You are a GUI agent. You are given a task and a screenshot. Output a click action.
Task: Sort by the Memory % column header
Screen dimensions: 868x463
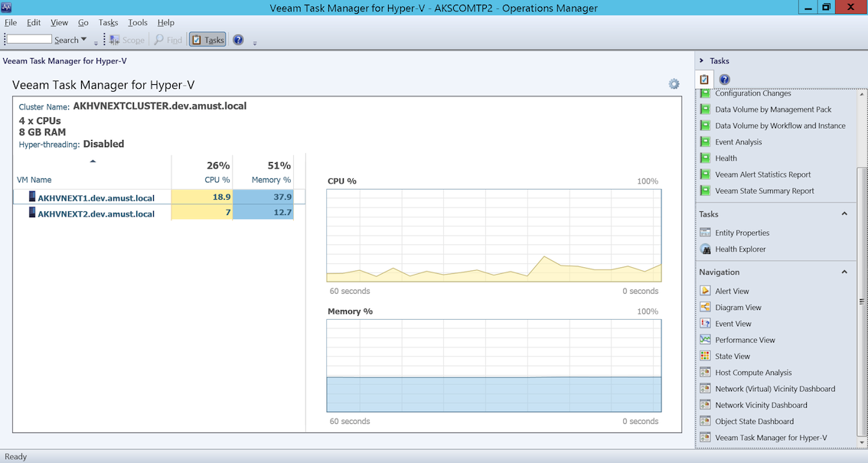pyautogui.click(x=271, y=180)
